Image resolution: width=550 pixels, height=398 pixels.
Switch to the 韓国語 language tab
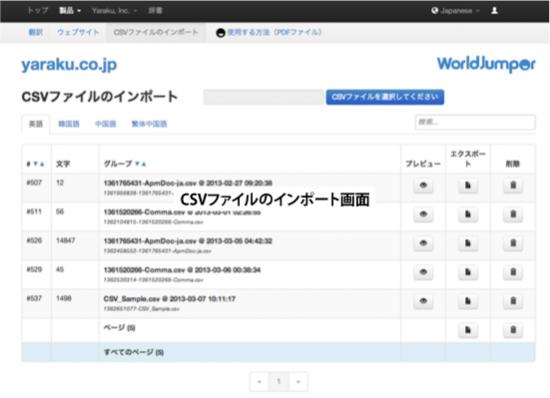click(69, 124)
